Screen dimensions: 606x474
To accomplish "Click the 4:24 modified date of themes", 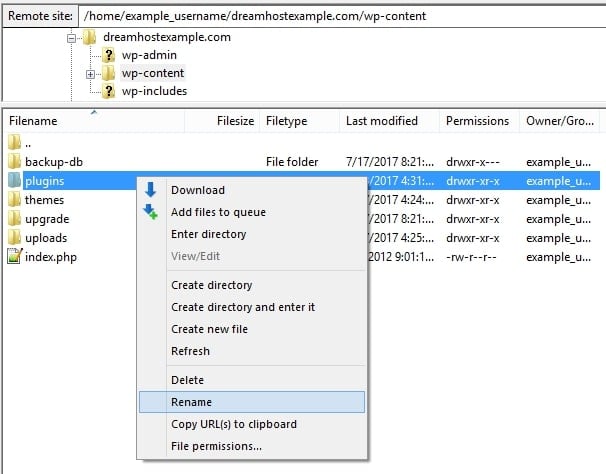I will pyautogui.click(x=401, y=200).
